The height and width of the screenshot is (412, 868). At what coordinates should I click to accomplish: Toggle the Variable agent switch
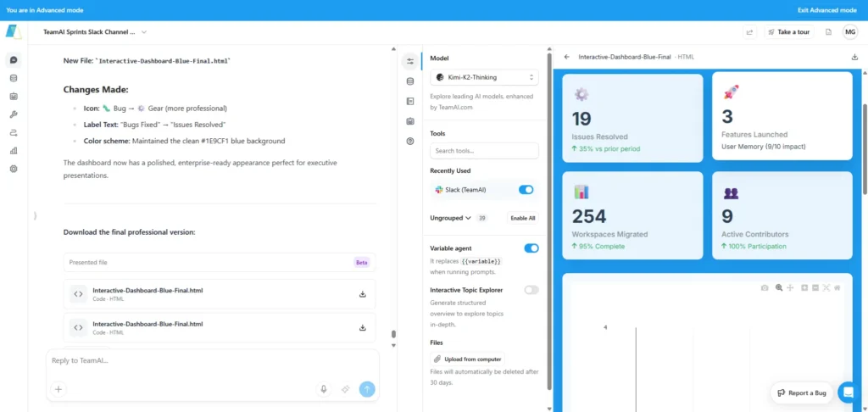(x=531, y=248)
